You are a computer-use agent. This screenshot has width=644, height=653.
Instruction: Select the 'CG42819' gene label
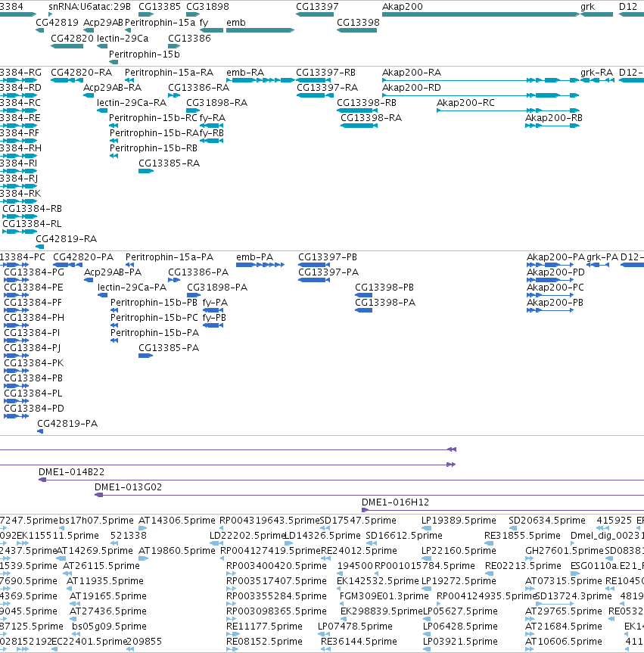[57, 23]
